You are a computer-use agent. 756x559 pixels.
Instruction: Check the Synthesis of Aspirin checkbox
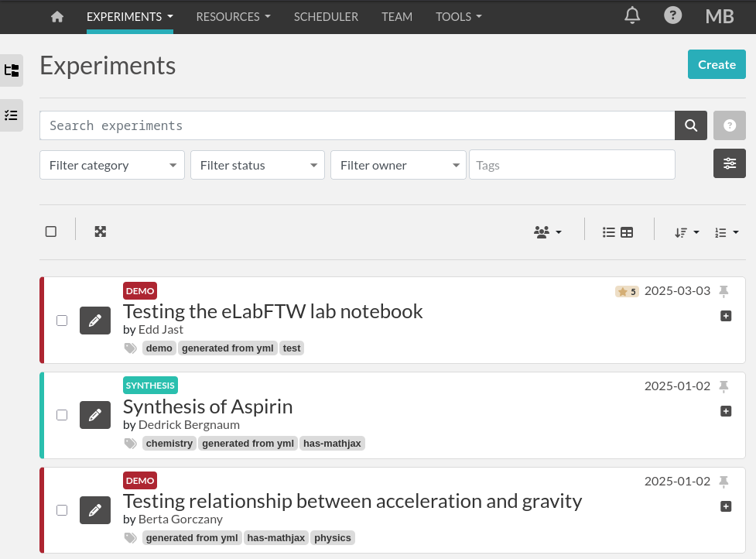pyautogui.click(x=62, y=415)
